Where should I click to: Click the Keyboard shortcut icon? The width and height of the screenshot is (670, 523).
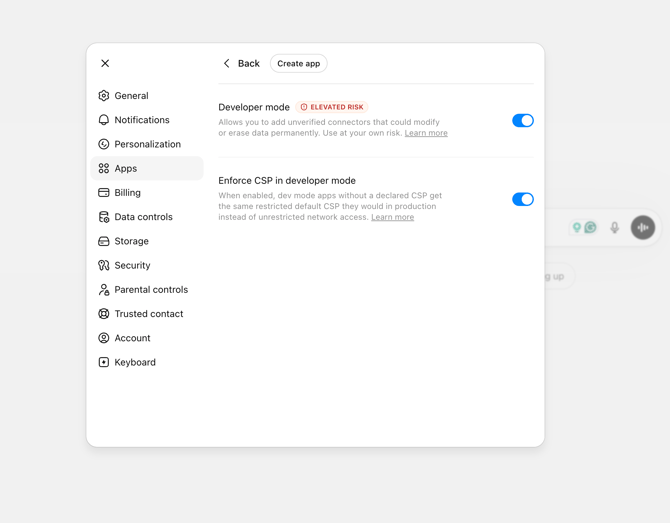(104, 362)
